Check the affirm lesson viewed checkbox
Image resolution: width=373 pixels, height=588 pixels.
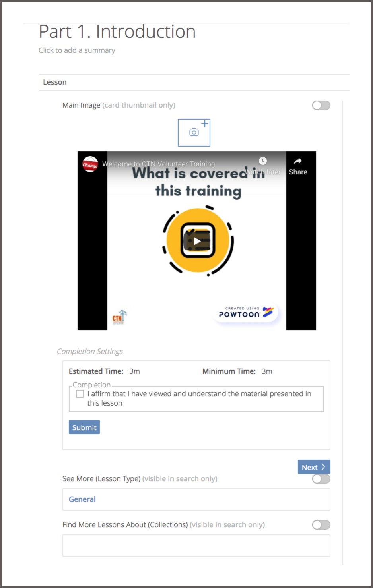80,394
